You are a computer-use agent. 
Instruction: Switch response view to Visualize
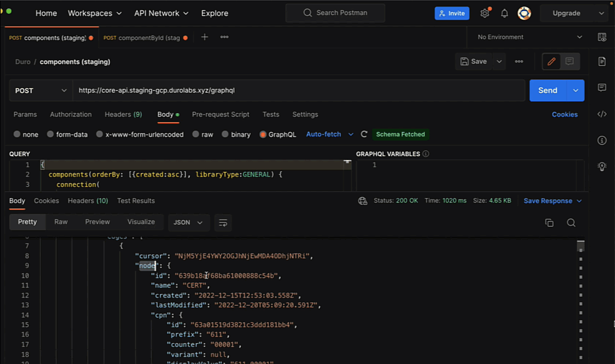point(141,222)
